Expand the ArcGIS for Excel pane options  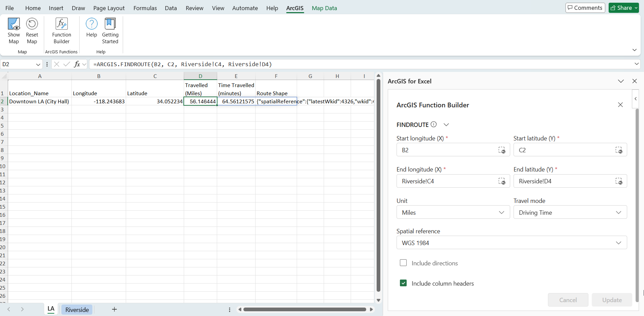pyautogui.click(x=621, y=81)
